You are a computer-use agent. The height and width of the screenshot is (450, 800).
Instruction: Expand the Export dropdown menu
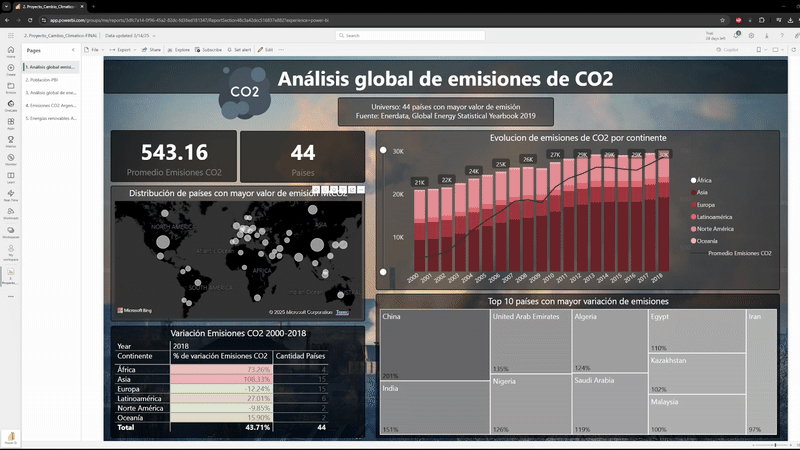click(x=124, y=49)
